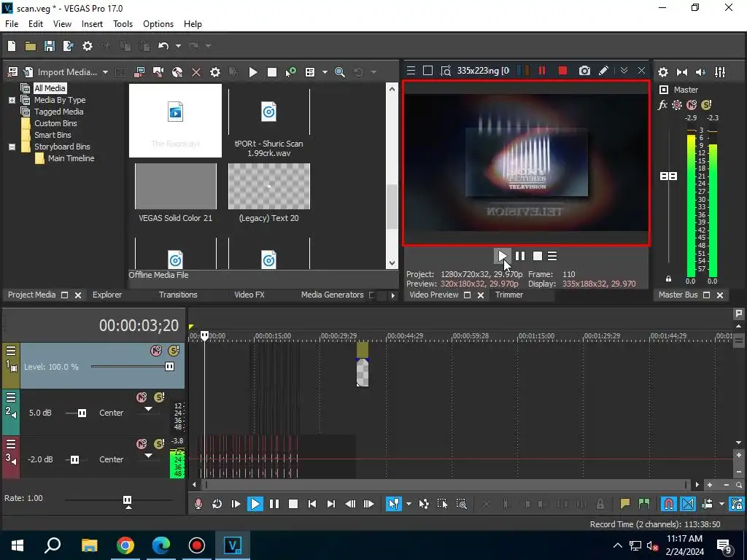This screenshot has height=560, width=747.
Task: Stop media preview in Project Media toolbar
Action: (272, 72)
